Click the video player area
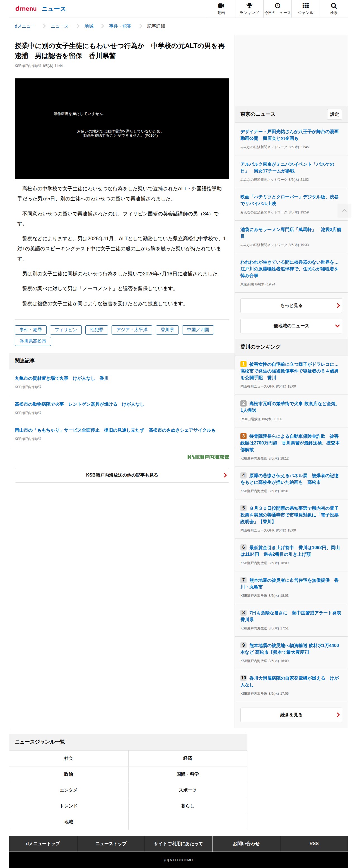 (x=122, y=128)
